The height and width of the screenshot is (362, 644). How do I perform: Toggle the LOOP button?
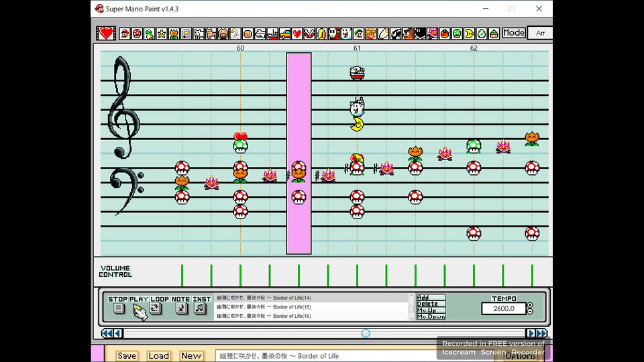(x=156, y=308)
